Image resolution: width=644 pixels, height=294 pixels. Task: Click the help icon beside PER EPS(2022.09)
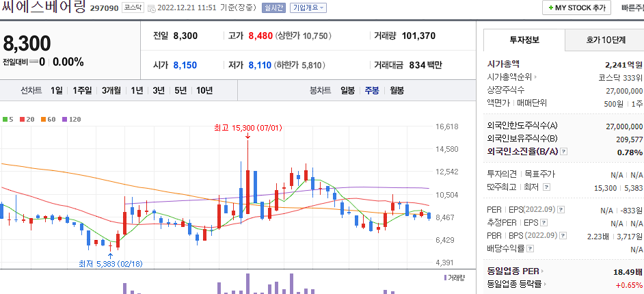pos(561,210)
